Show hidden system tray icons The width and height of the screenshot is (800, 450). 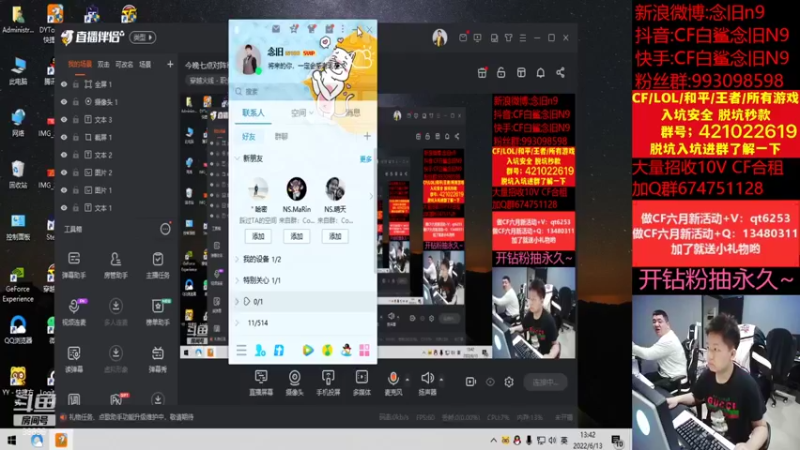[x=493, y=440]
